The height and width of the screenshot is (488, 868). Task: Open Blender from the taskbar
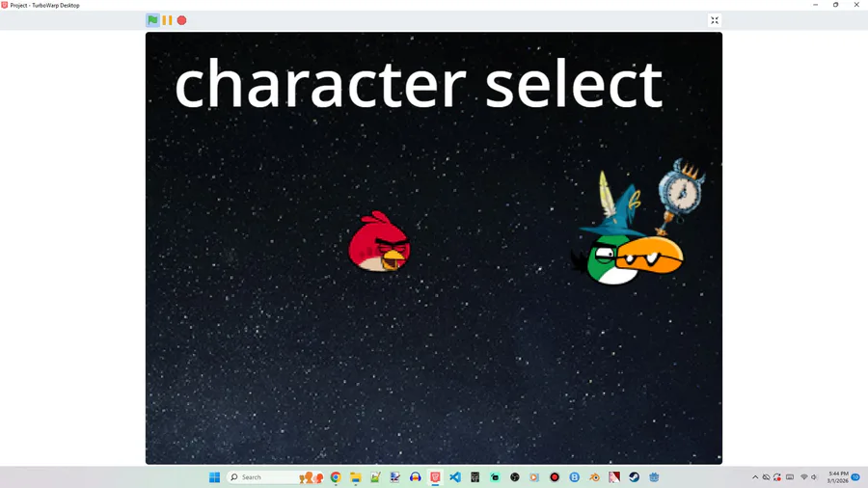coord(594,477)
